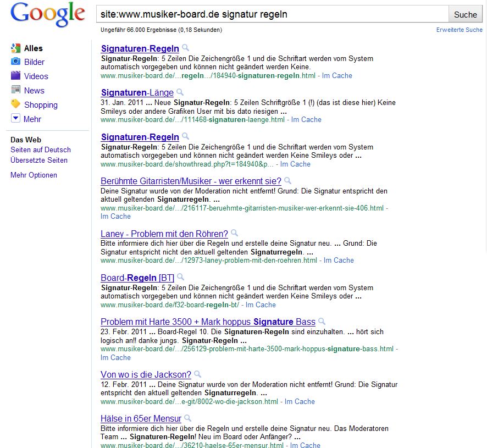Preview Signaturen-Länge result with magnifier icon
Screen dimensions: 487x448
click(180, 92)
